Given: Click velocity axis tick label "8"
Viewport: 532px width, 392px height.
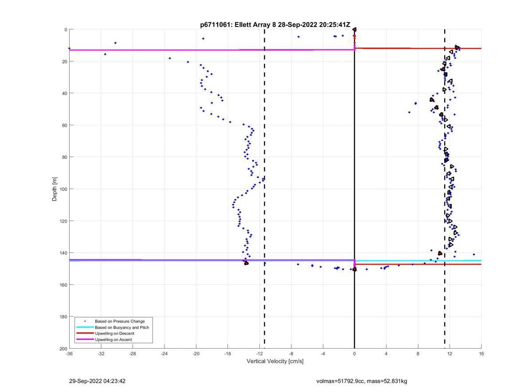Looking at the screenshot, I should (x=418, y=353).
